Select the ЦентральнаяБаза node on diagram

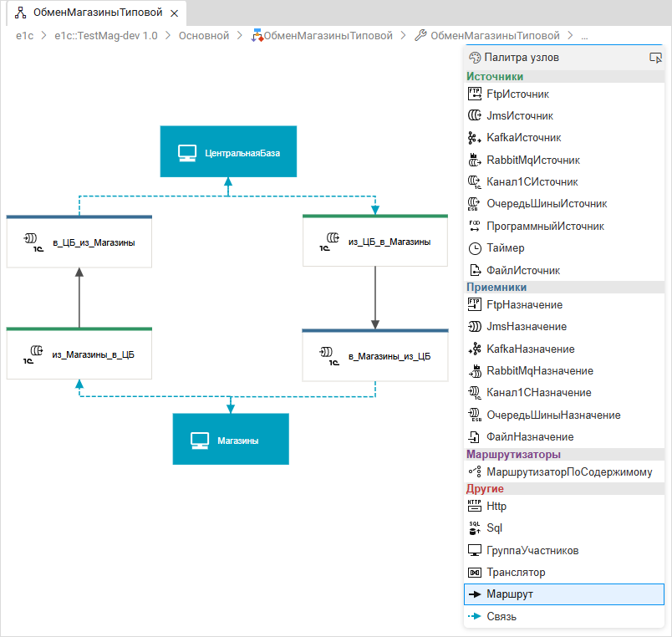(x=228, y=152)
